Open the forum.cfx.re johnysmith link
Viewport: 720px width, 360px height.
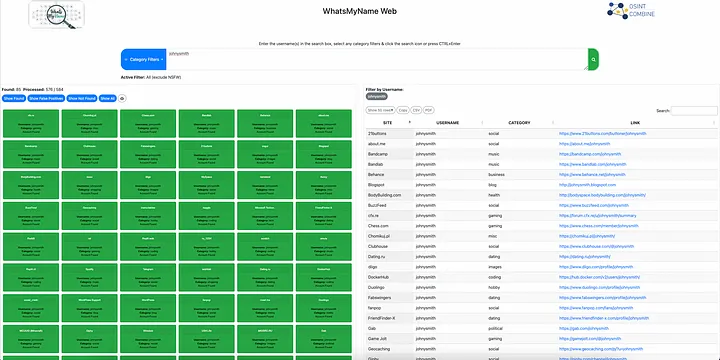[597, 215]
